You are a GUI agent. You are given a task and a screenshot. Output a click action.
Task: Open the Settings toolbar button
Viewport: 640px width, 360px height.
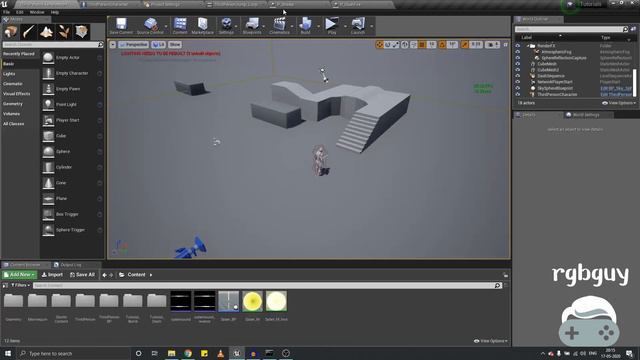coord(226,26)
